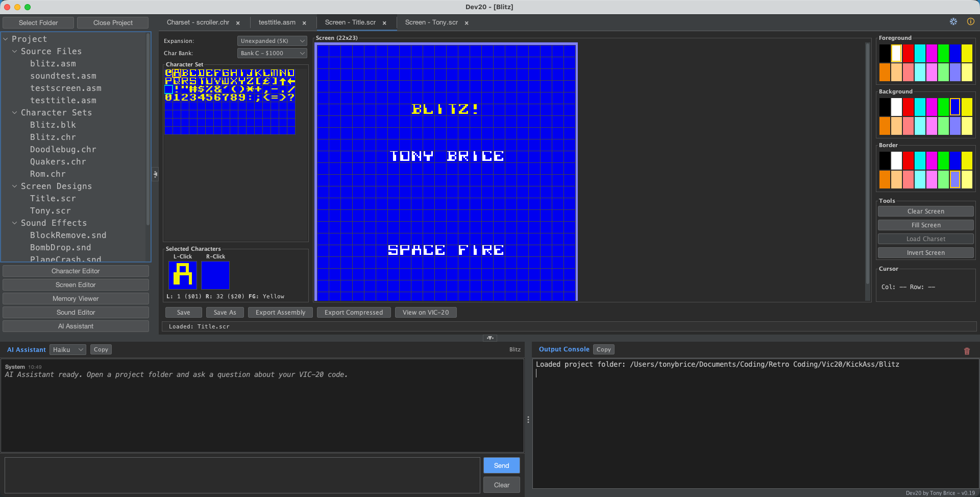This screenshot has height=497, width=980.
Task: Collapse the Sound Effects folder
Action: [x=15, y=223]
